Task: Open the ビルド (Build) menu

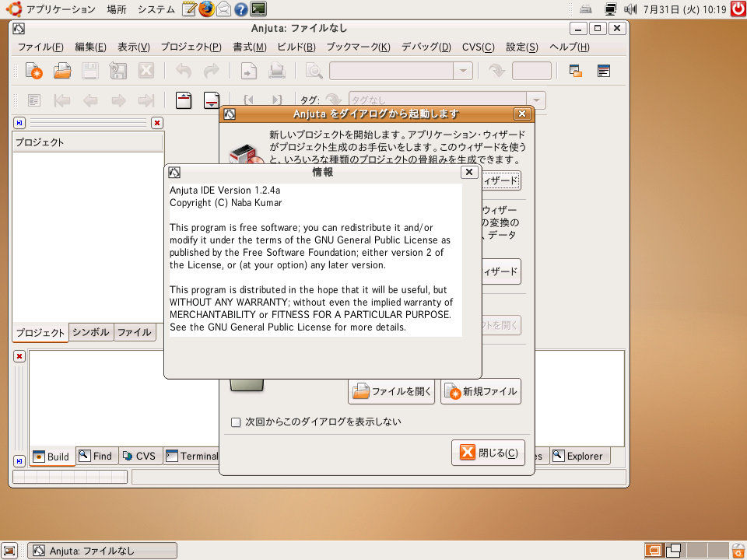Action: pos(296,47)
